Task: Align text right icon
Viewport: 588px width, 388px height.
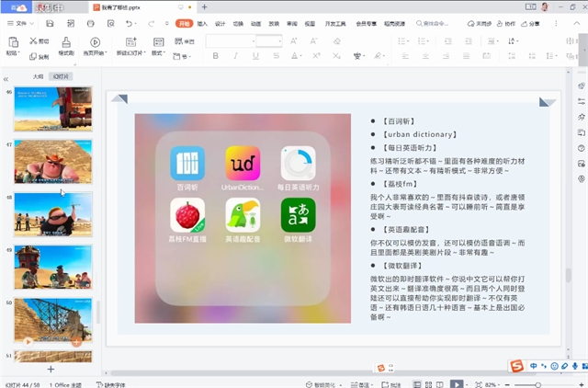Action: 446,56
